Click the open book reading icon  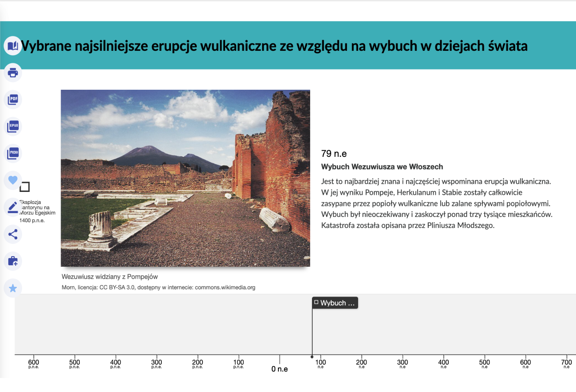coord(13,46)
